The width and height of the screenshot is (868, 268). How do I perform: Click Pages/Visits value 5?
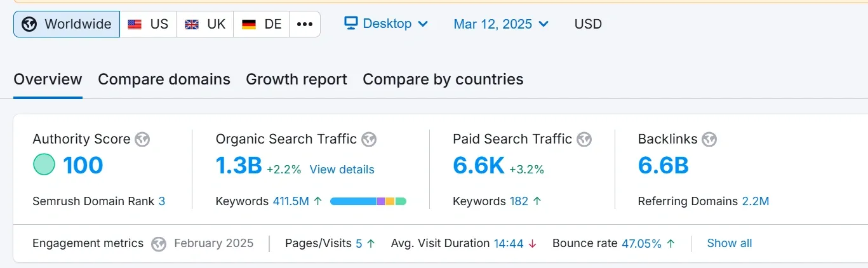tap(359, 243)
